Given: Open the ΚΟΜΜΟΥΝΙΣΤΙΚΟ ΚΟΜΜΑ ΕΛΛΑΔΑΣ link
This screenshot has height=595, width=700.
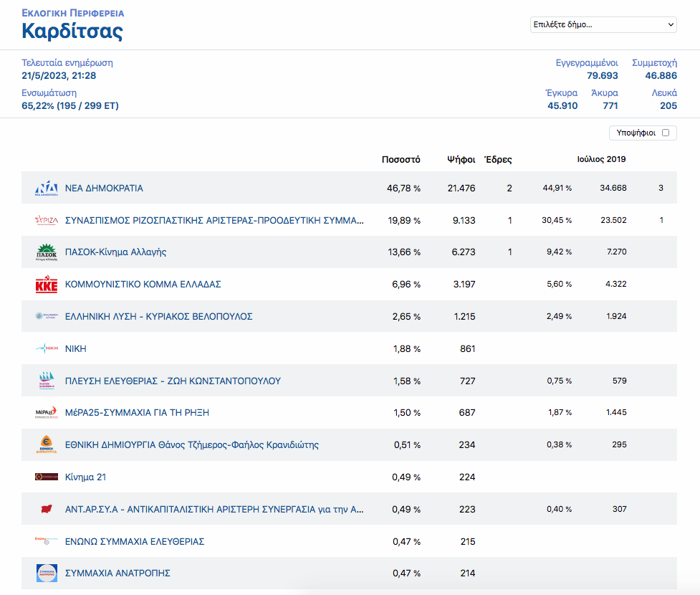Looking at the screenshot, I should point(143,284).
